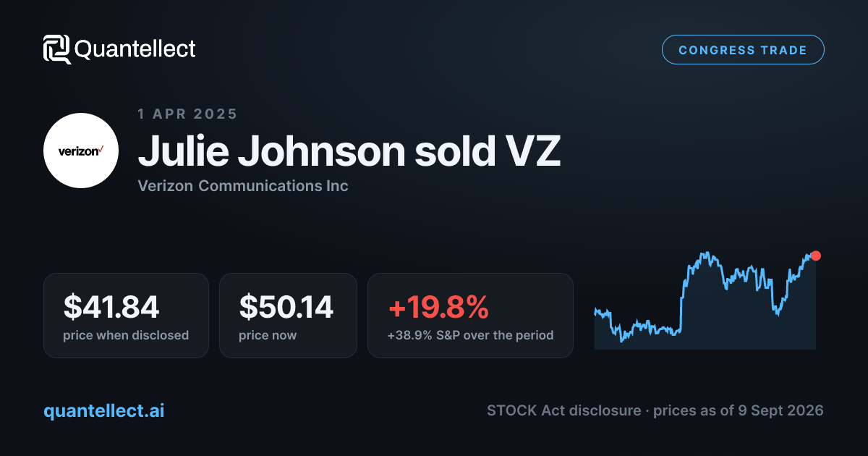
Task: Open the quantellect.ai link
Action: [x=104, y=410]
